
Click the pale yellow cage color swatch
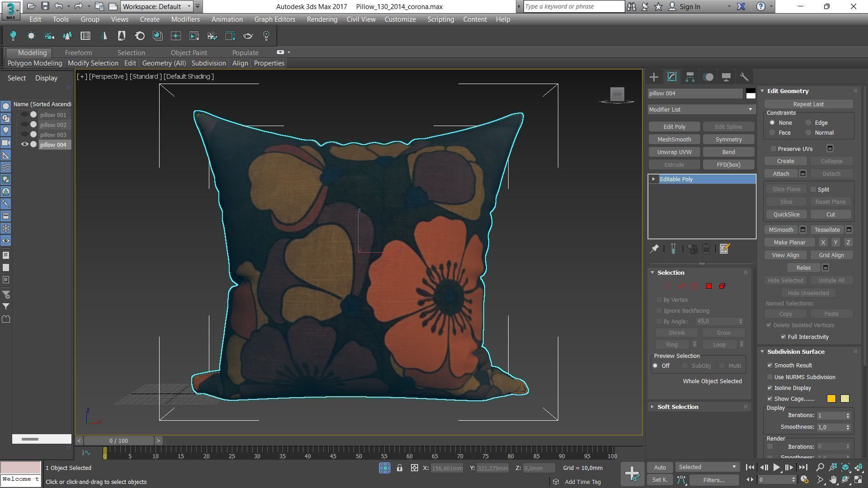(x=844, y=399)
